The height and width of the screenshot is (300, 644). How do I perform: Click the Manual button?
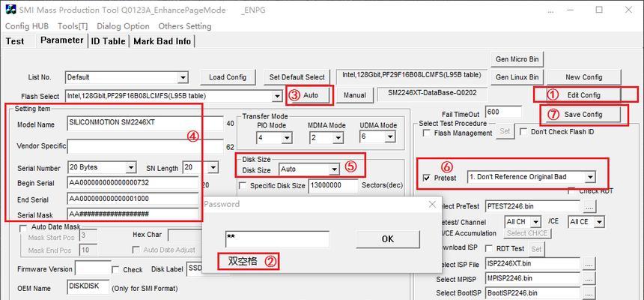[x=355, y=95]
